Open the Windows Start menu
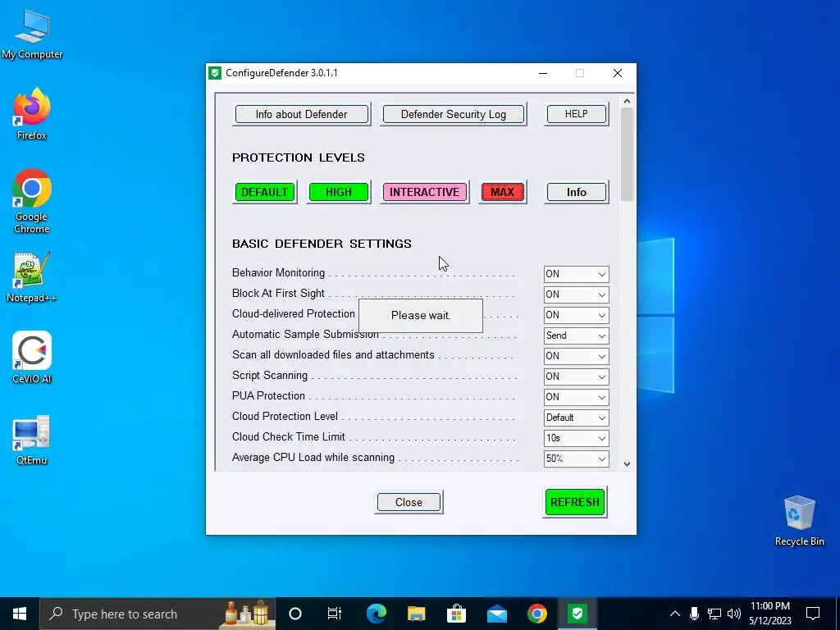This screenshot has height=630, width=840. [20, 614]
